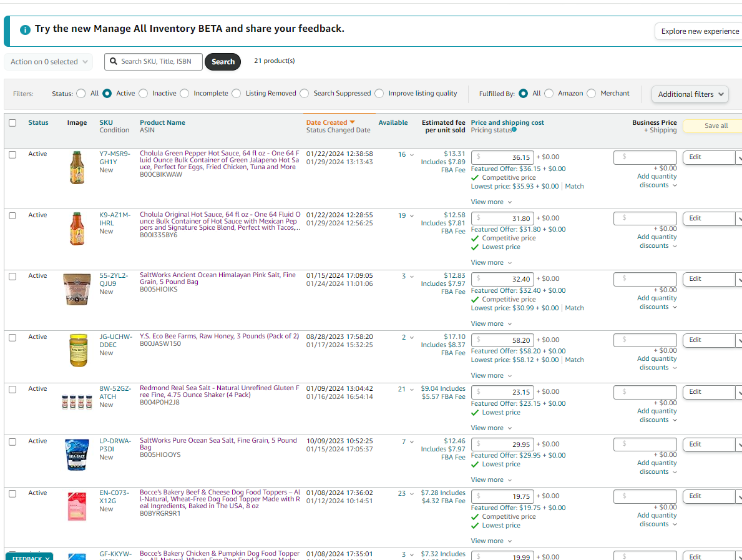This screenshot has width=742, height=560.
Task: Check the 8W-52GZ-ATCH row checkbox
Action: point(12,389)
